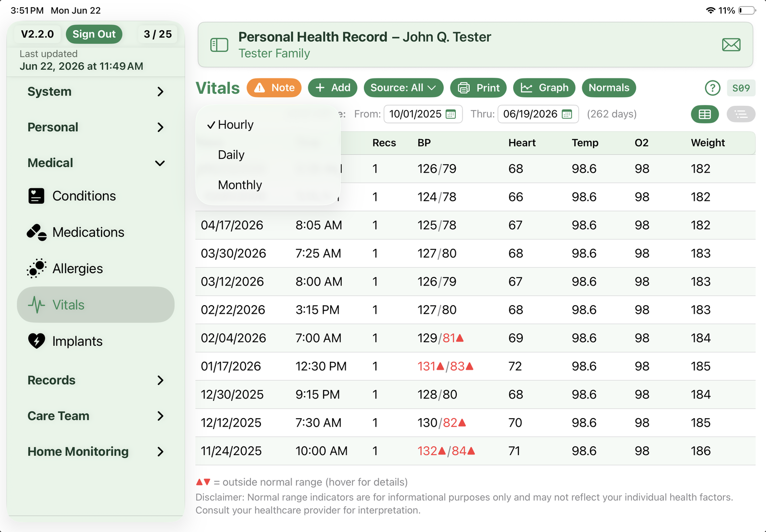Viewport: 766px width, 532px height.
Task: Click the 9:15 PM time cell
Action: 317,395
